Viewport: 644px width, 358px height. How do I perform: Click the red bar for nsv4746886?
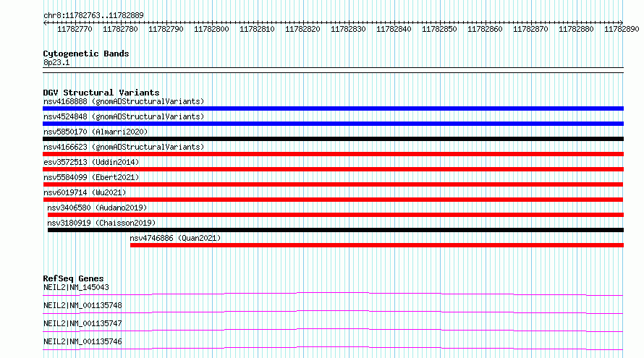click(x=377, y=245)
